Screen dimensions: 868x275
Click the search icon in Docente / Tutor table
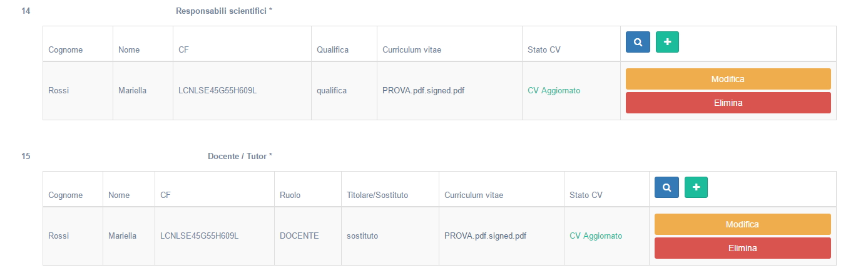point(666,187)
